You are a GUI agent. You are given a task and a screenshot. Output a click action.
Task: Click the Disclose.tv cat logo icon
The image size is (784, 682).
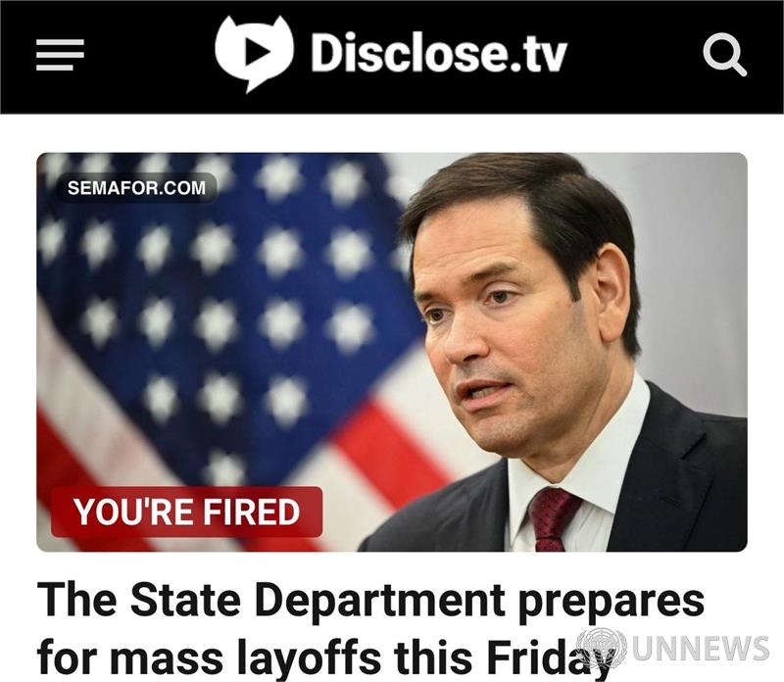pos(254,53)
